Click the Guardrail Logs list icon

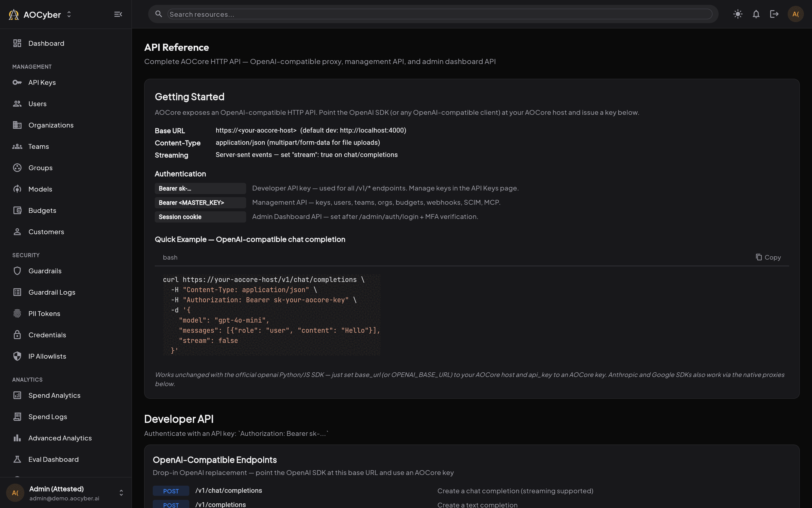(x=17, y=292)
